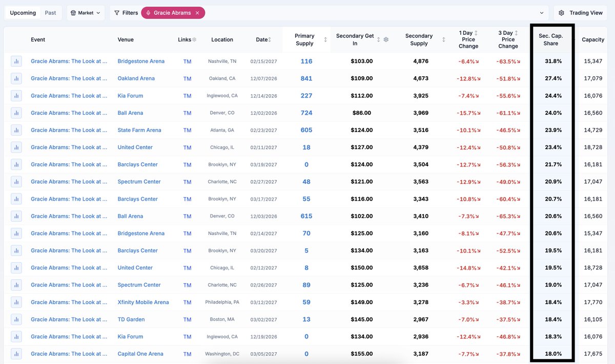Click primary supply value 116

pyautogui.click(x=306, y=61)
